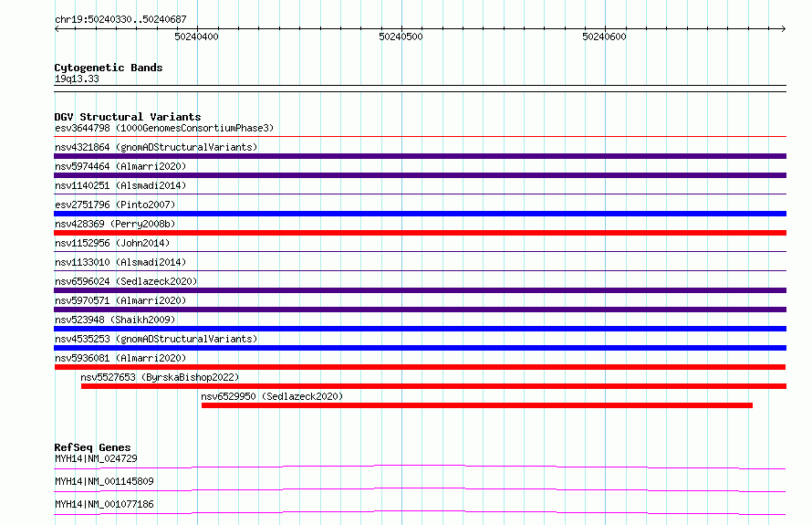Viewport: 812px width, 525px height.
Task: Click magenta gene line for NM_001077186
Action: pos(420,512)
